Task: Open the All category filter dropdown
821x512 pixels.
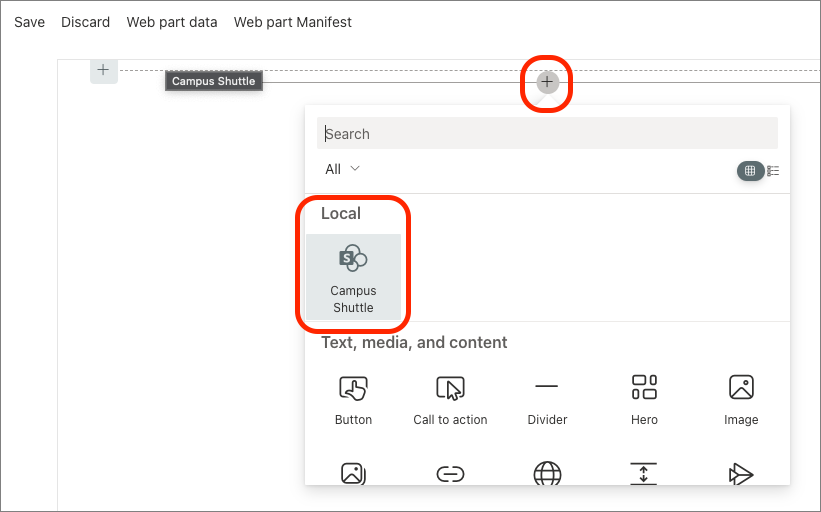Action: pyautogui.click(x=342, y=169)
